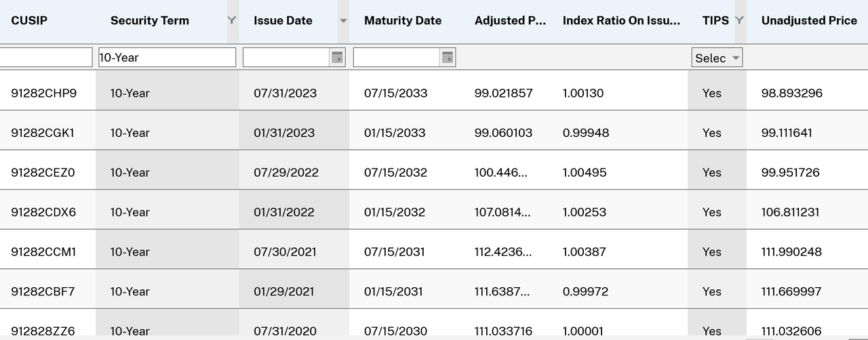Image resolution: width=868 pixels, height=340 pixels.
Task: Select maturity date 07/15/2031
Action: [395, 251]
